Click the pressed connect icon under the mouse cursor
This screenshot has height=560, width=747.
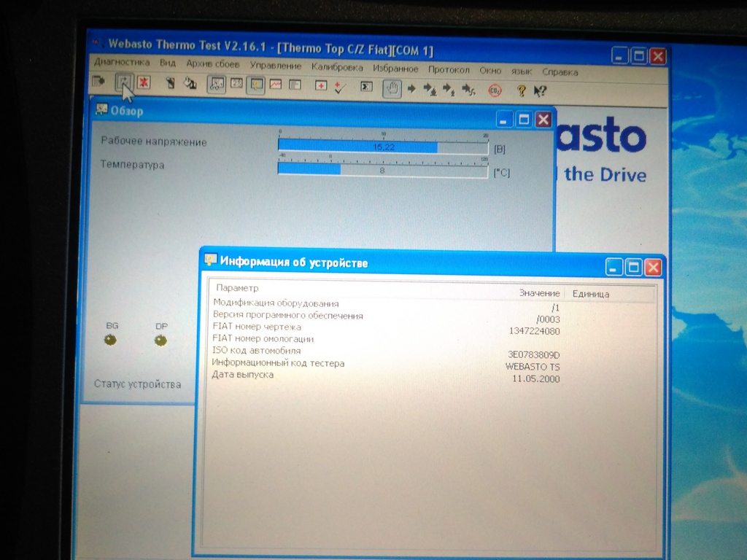click(x=124, y=82)
